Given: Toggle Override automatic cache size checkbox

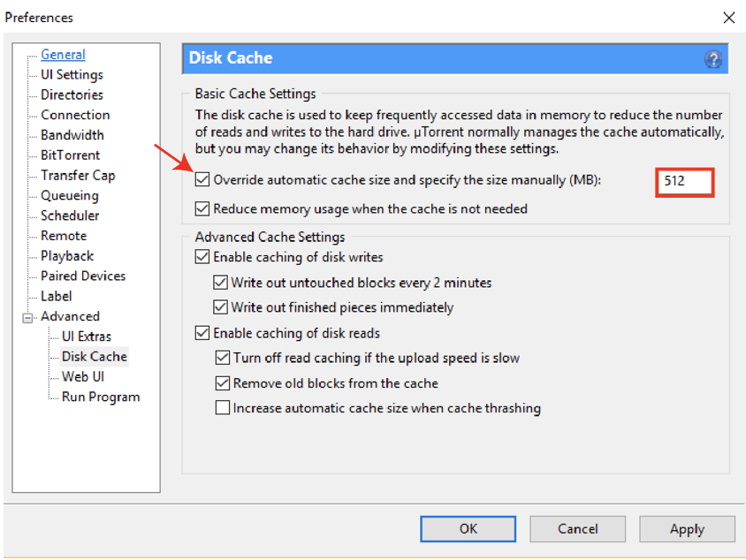Looking at the screenshot, I should 202,179.
